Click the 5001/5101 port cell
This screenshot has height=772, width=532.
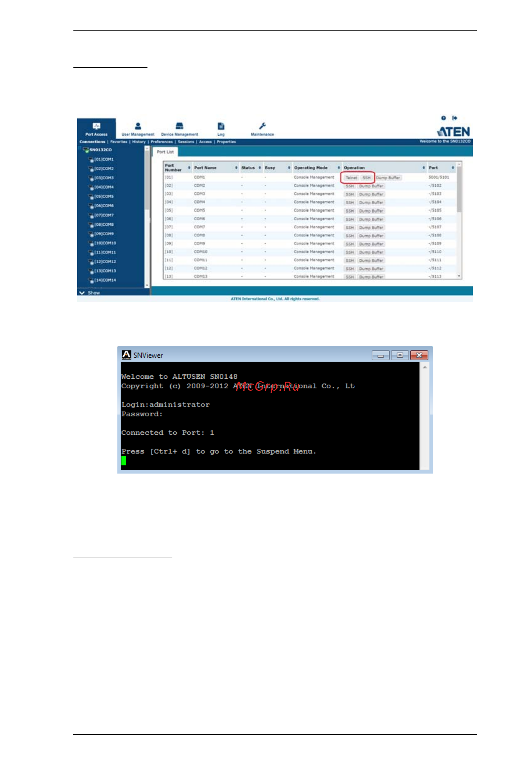439,177
